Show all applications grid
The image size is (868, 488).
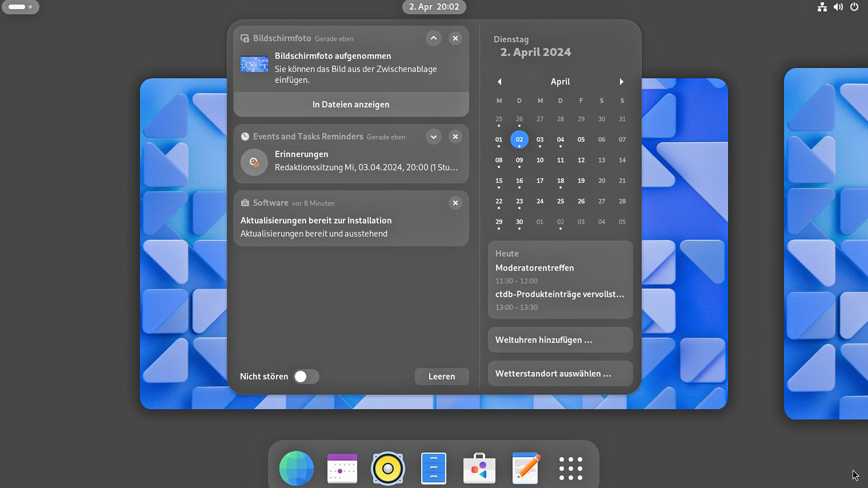click(571, 468)
